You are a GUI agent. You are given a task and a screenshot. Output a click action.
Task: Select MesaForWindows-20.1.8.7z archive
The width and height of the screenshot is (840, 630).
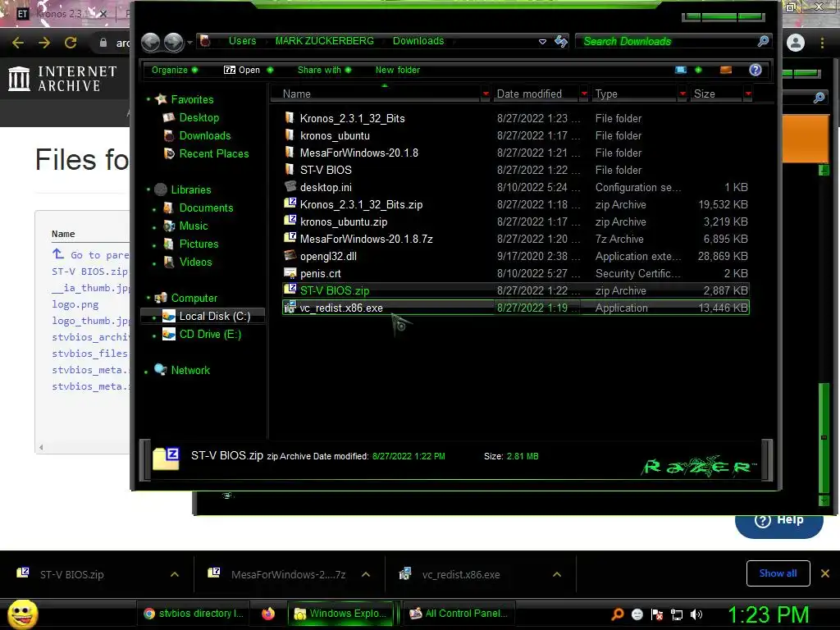pos(366,239)
